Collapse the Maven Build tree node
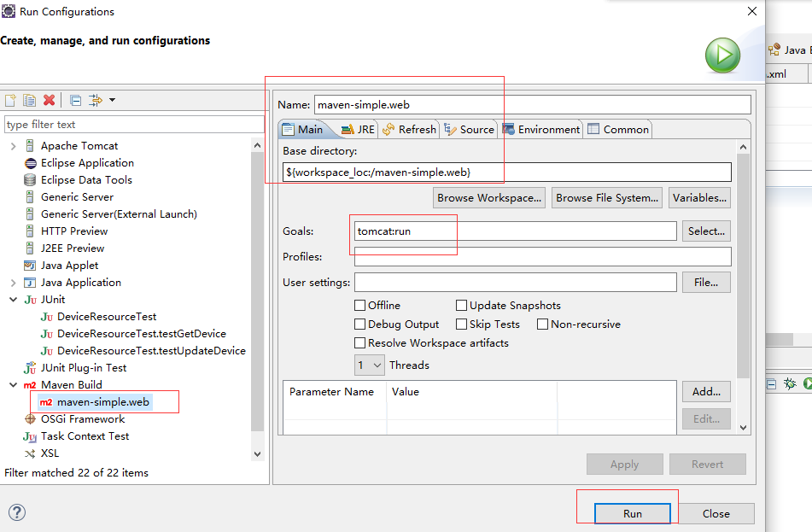Screen dimensions: 812x532 click(x=14, y=385)
